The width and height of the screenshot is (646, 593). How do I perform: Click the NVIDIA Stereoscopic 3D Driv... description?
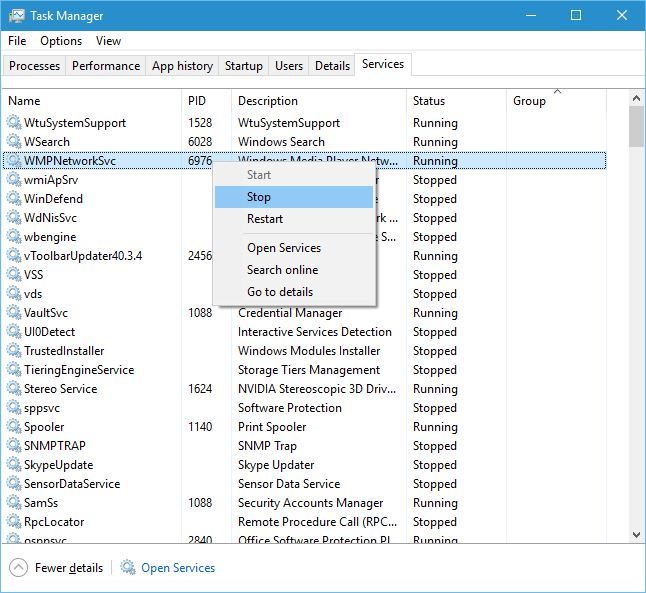point(317,389)
